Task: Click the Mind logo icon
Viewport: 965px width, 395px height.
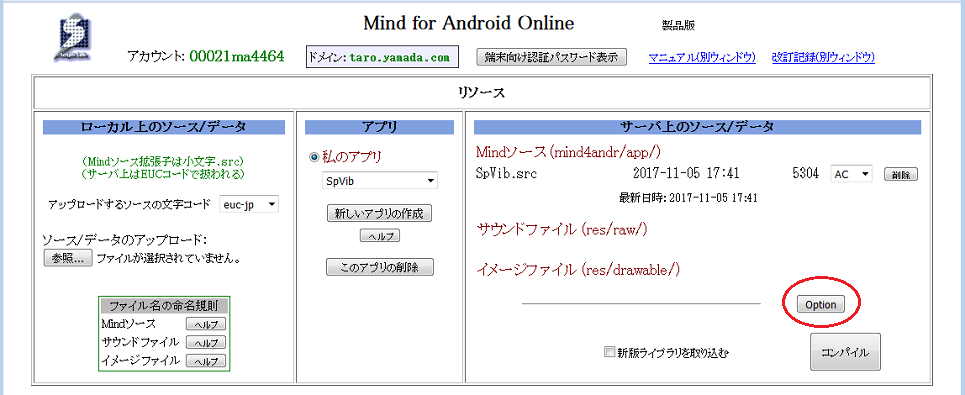Action: coord(73,38)
